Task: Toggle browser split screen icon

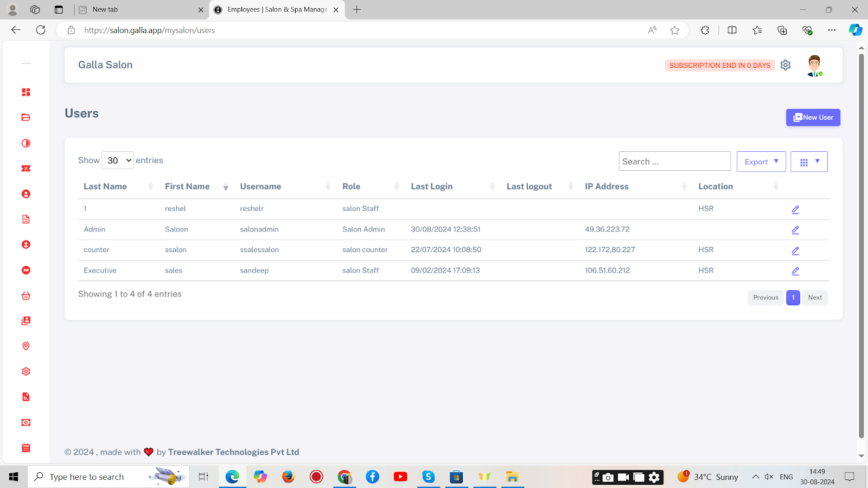Action: click(732, 30)
